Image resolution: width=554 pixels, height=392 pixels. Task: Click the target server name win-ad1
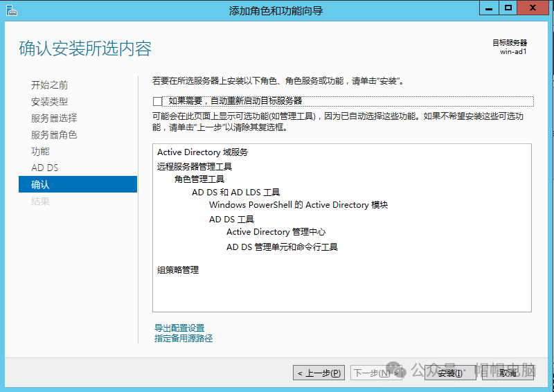point(513,52)
